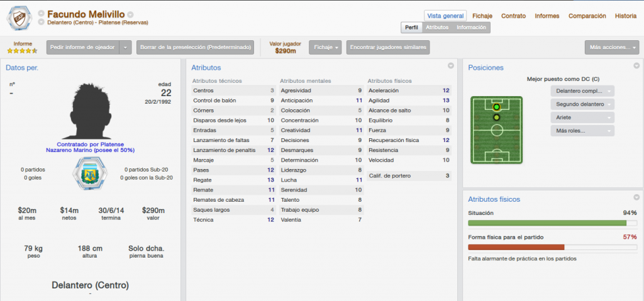Select the second forward position dot on pitch

[497, 118]
